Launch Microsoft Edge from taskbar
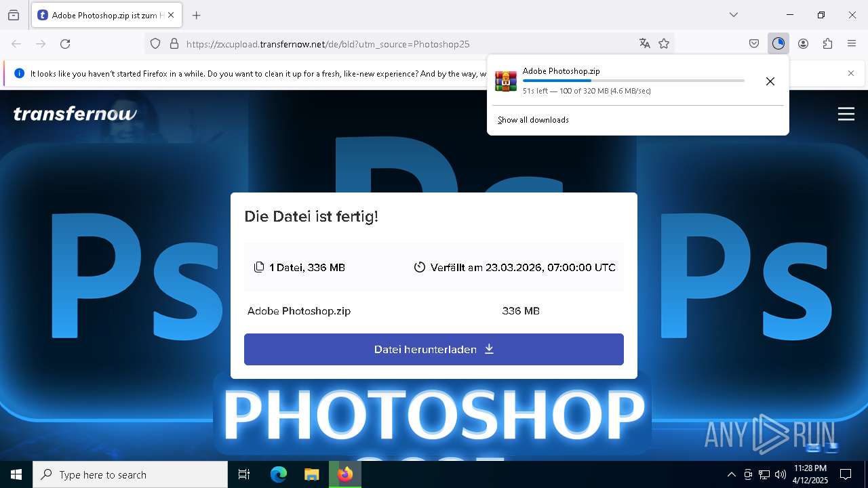 click(279, 474)
